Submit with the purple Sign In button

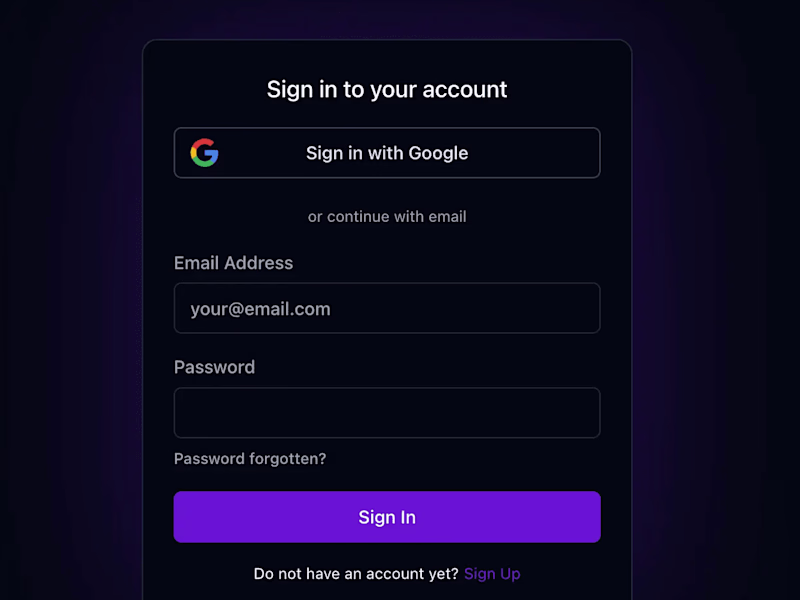pyautogui.click(x=387, y=517)
